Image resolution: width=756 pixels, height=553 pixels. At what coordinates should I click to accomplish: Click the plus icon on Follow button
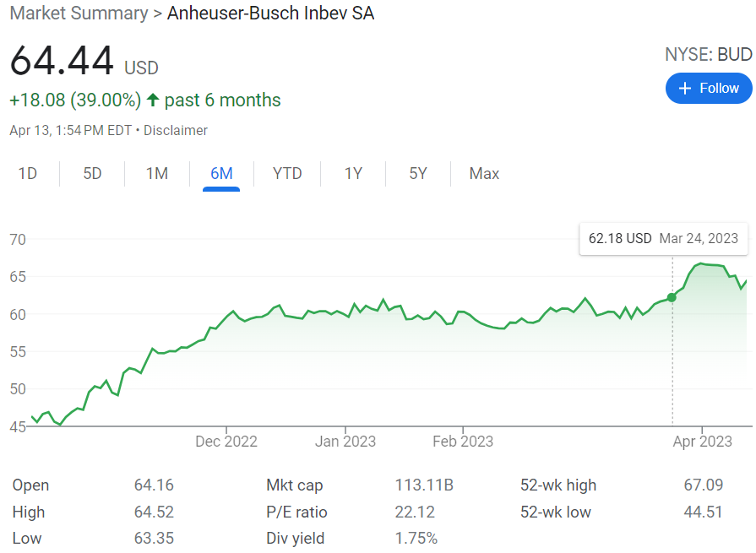click(x=685, y=88)
